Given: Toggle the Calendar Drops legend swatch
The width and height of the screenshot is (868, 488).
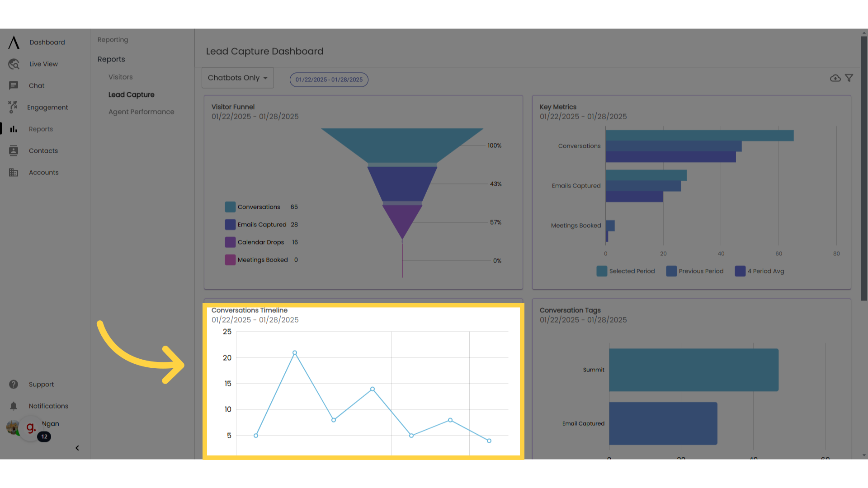Looking at the screenshot, I should point(230,242).
